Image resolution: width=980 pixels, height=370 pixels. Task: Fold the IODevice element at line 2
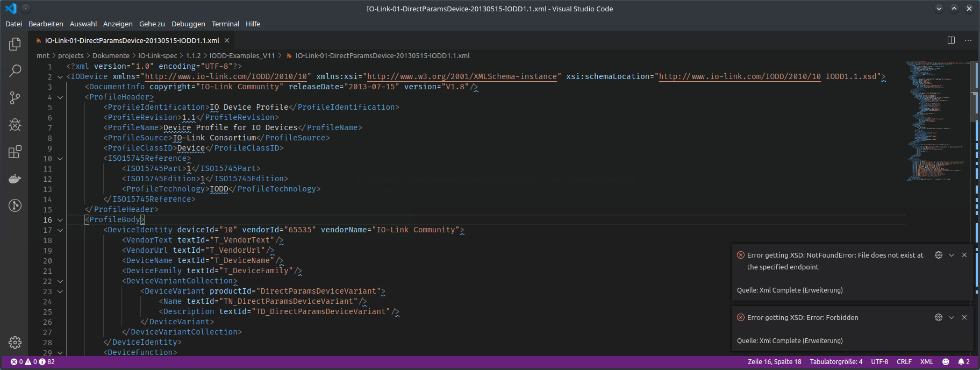pyautogui.click(x=60, y=77)
